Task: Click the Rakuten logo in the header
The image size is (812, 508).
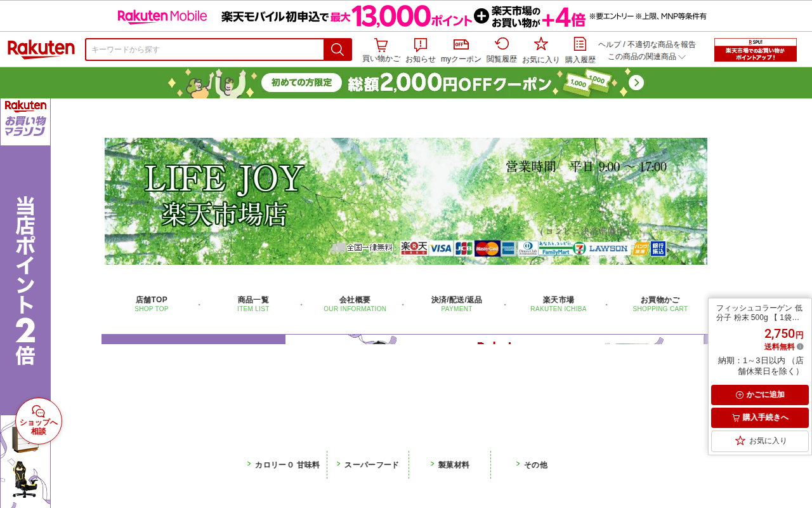Action: [41, 50]
